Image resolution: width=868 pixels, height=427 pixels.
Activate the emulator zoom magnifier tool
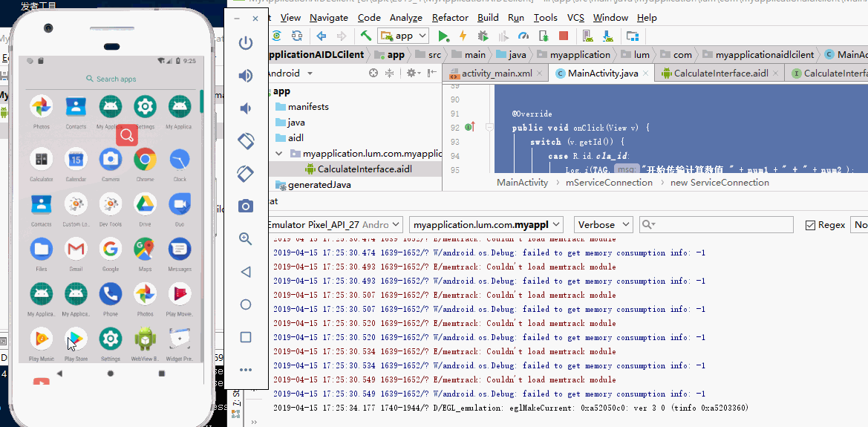(x=245, y=239)
